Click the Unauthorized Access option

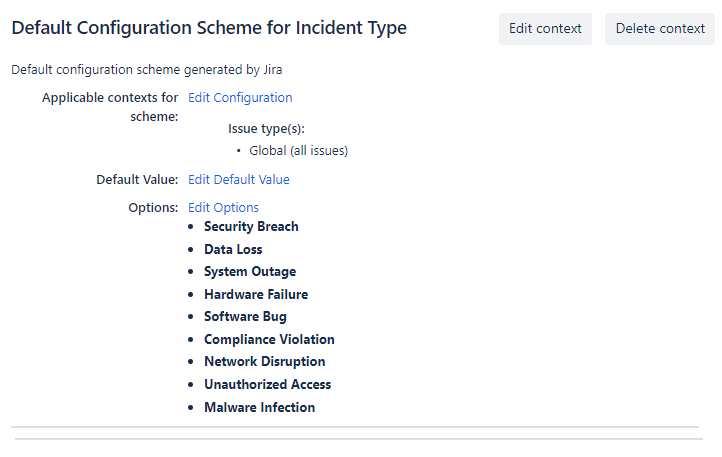click(267, 385)
